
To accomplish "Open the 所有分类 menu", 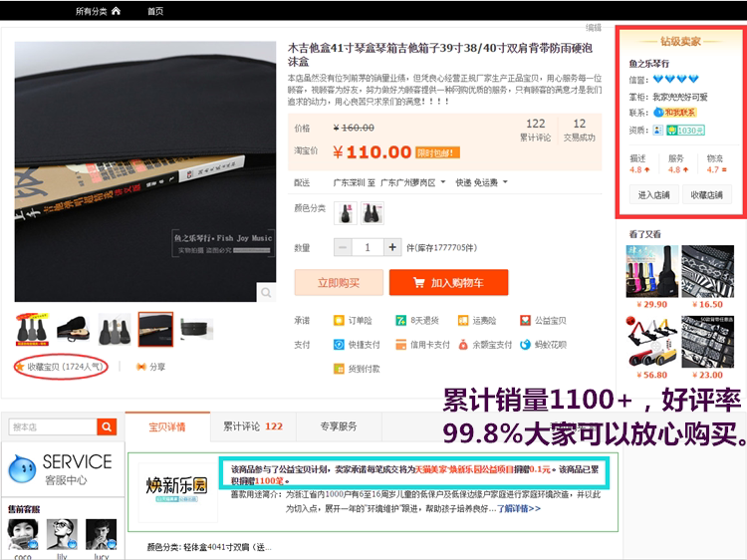I will pyautogui.click(x=91, y=11).
